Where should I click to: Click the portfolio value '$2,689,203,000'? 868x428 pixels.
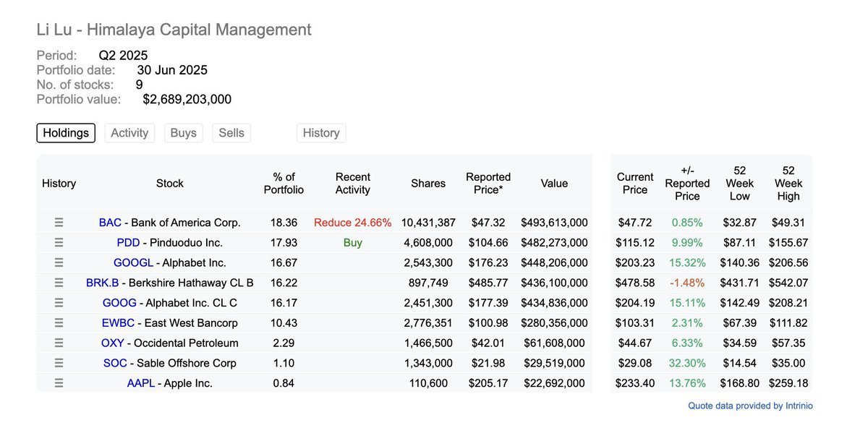[x=187, y=99]
